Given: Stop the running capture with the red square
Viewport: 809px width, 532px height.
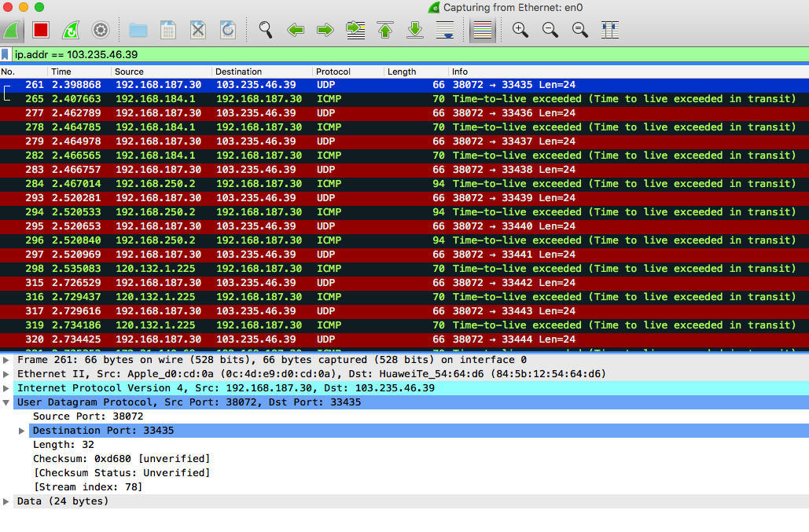Looking at the screenshot, I should click(x=41, y=30).
